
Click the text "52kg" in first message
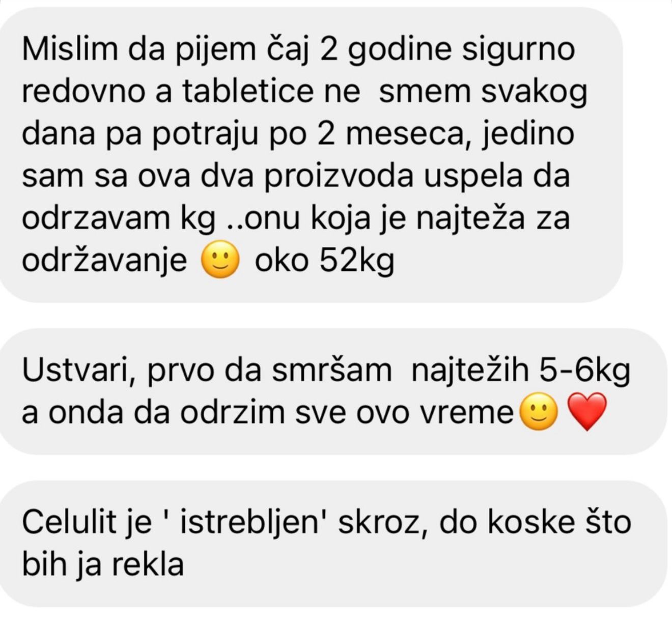(357, 261)
